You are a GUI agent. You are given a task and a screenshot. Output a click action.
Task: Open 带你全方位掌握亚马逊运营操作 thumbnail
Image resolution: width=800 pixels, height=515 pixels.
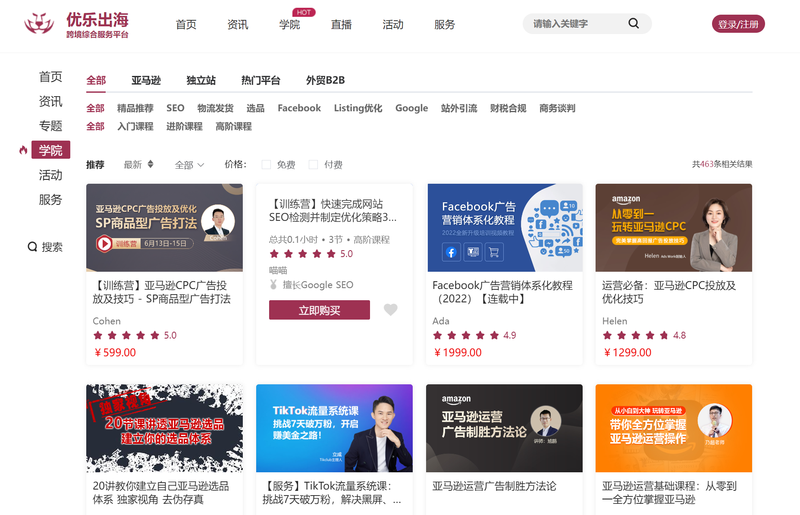point(673,428)
